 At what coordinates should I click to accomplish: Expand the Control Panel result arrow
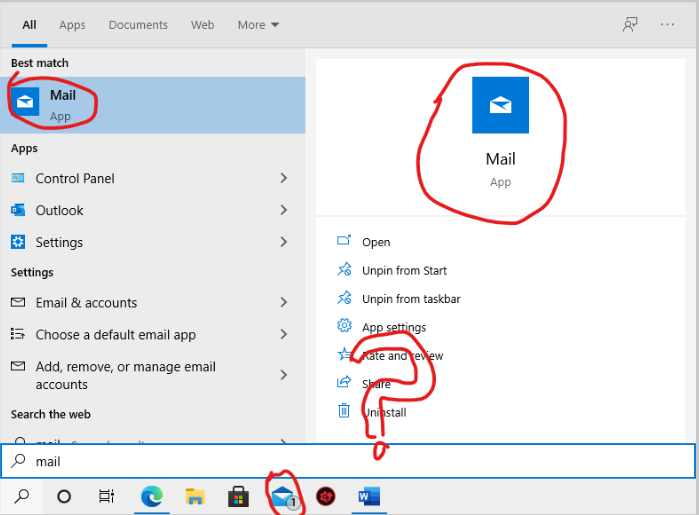click(x=284, y=178)
